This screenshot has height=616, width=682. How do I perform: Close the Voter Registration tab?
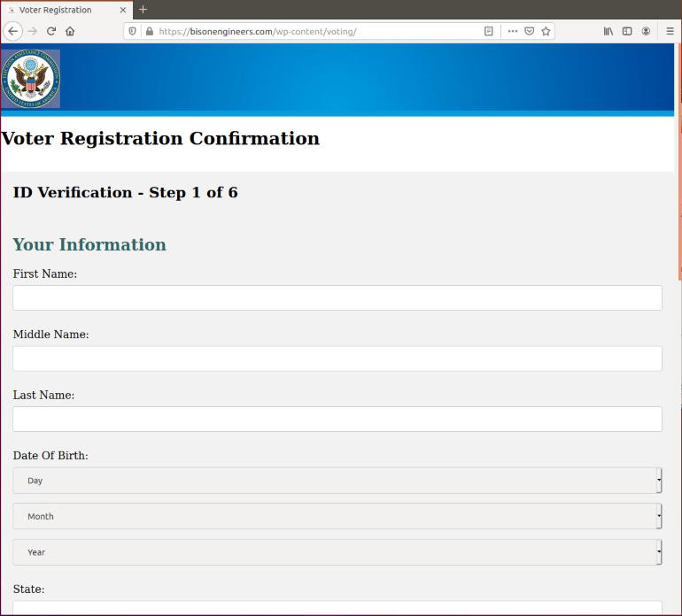coord(122,10)
